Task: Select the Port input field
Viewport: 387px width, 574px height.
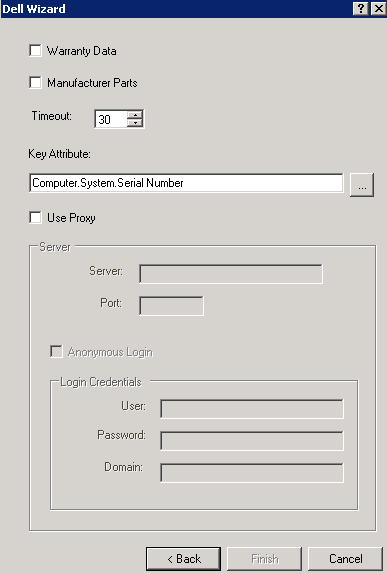Action: coord(171,306)
